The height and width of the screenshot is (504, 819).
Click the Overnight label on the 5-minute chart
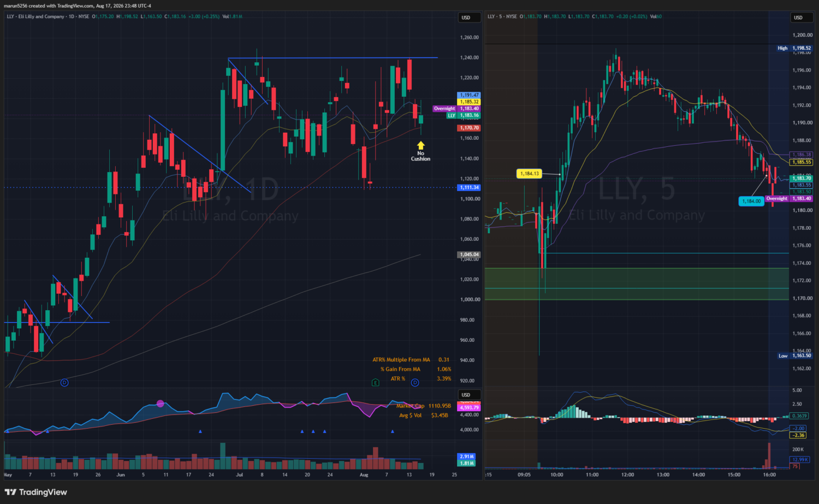click(x=777, y=199)
